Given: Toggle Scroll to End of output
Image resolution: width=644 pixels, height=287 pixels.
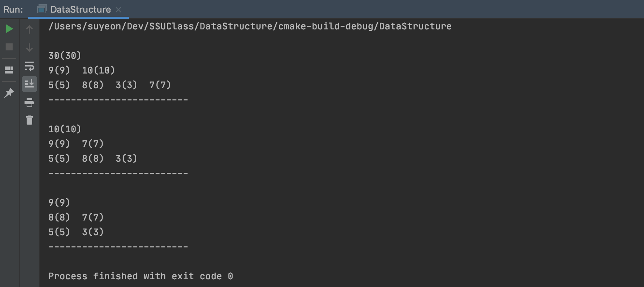Looking at the screenshot, I should pyautogui.click(x=29, y=84).
